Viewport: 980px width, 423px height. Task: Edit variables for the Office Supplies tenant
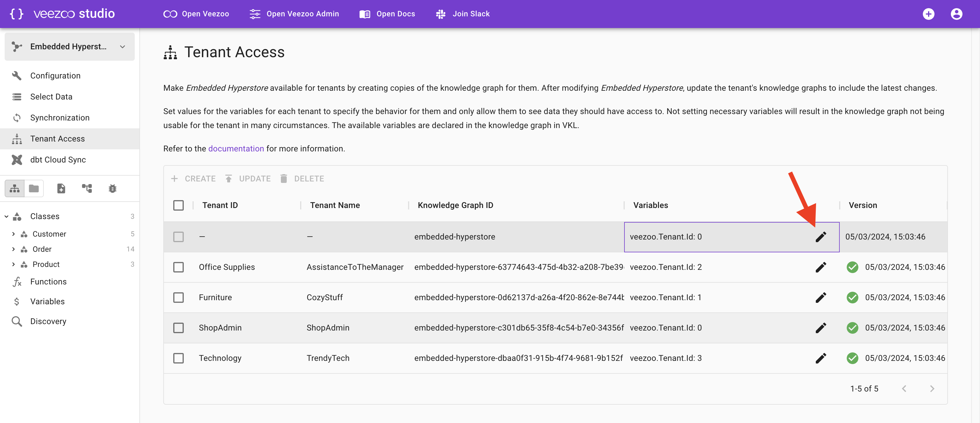(x=820, y=267)
